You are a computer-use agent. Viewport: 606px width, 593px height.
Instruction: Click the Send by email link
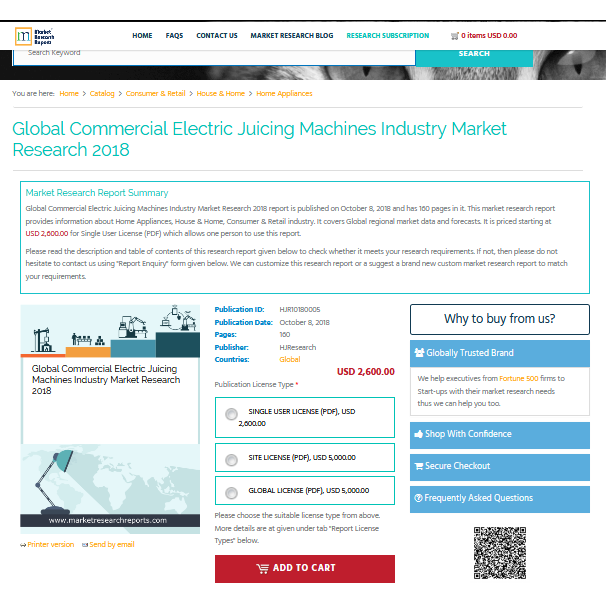[112, 544]
